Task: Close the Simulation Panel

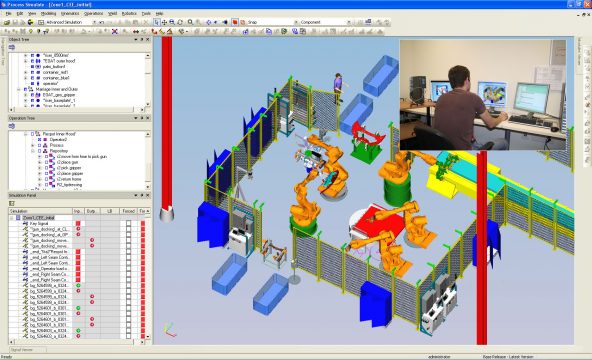Action: tap(148, 195)
